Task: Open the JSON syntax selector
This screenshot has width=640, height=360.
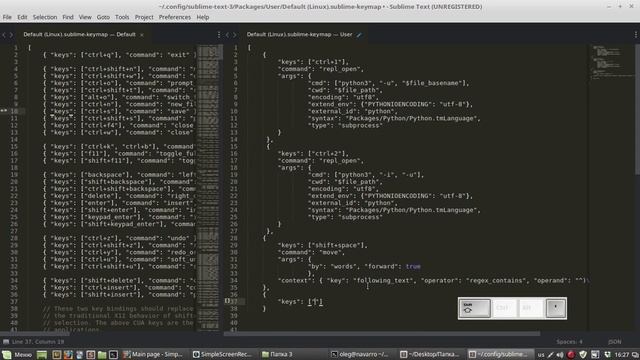Action: tap(615, 342)
